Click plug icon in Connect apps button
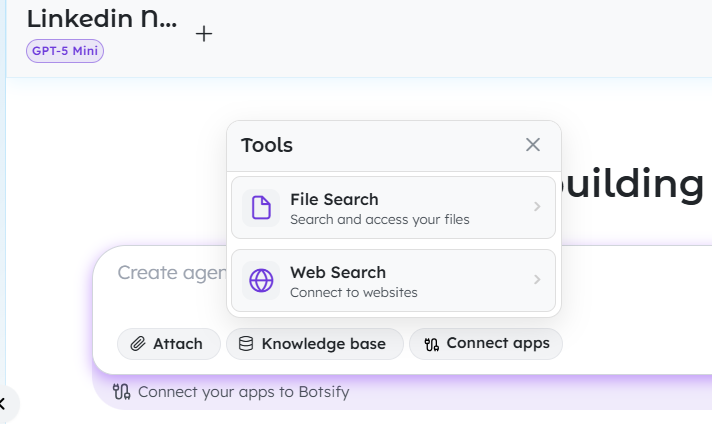The image size is (712, 424). (x=431, y=344)
